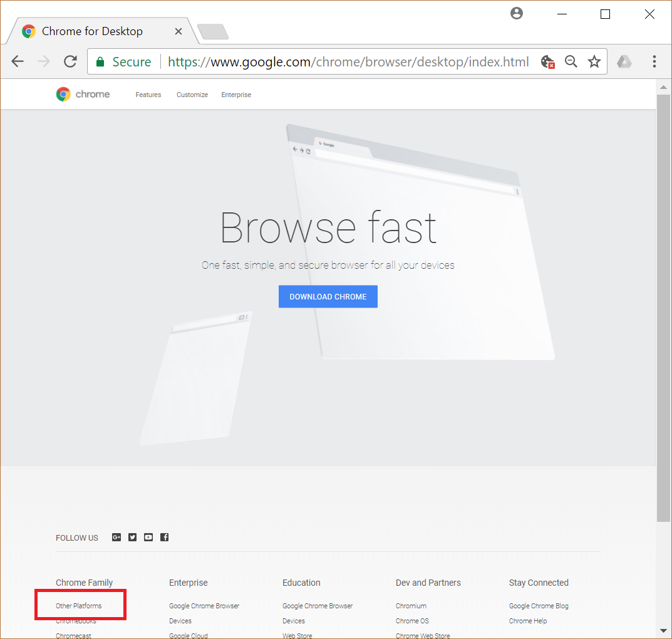This screenshot has width=672, height=639.
Task: Click the address bar URL field
Action: (348, 62)
